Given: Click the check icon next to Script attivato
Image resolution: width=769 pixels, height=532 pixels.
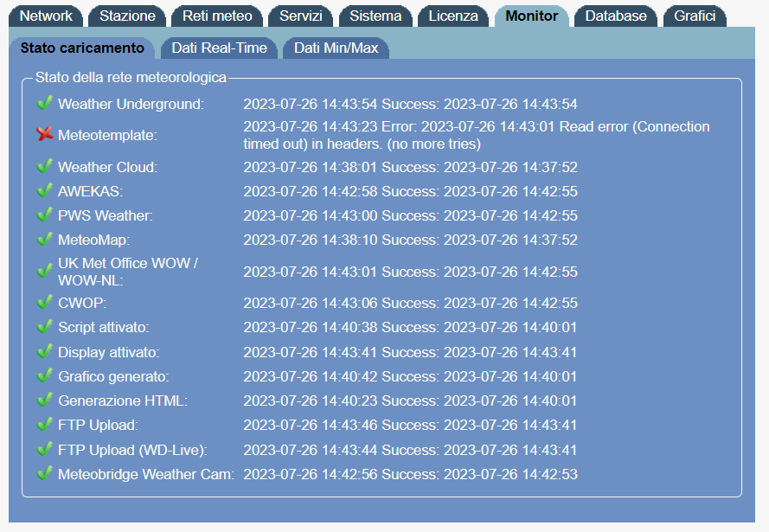Looking at the screenshot, I should click(x=44, y=327).
